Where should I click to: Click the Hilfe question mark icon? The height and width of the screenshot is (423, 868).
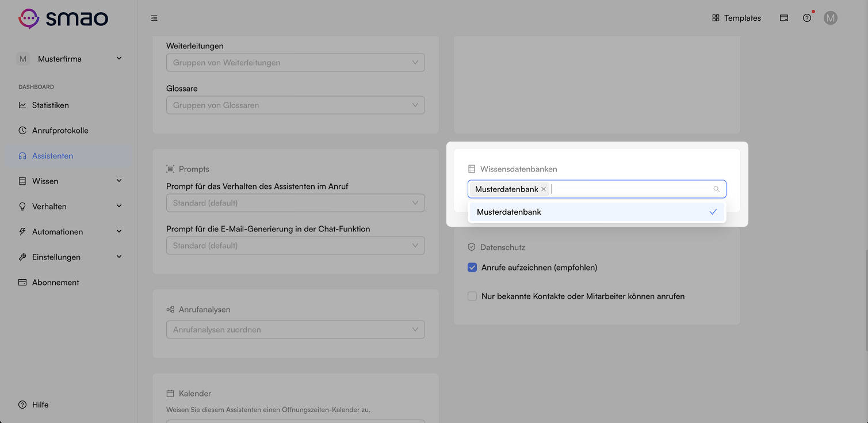[22, 405]
